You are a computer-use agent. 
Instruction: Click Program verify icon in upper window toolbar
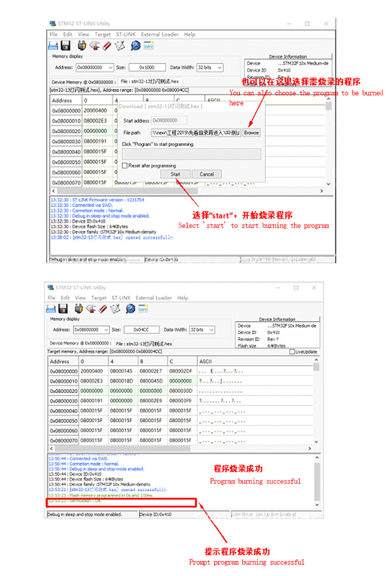tap(120, 46)
